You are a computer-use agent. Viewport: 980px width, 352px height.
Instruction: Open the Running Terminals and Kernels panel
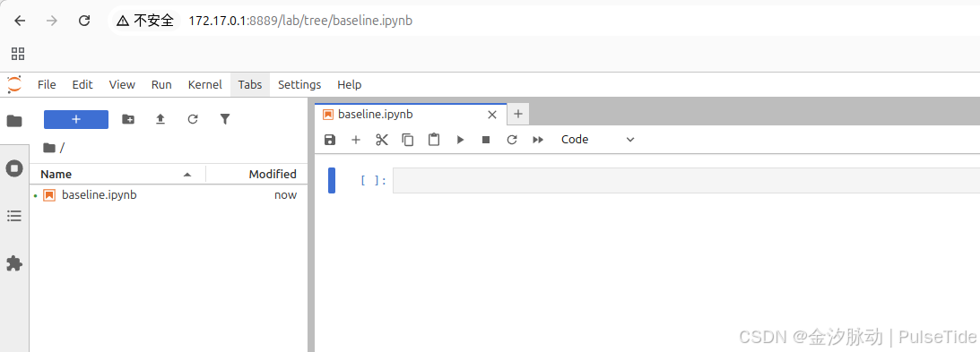click(14, 168)
